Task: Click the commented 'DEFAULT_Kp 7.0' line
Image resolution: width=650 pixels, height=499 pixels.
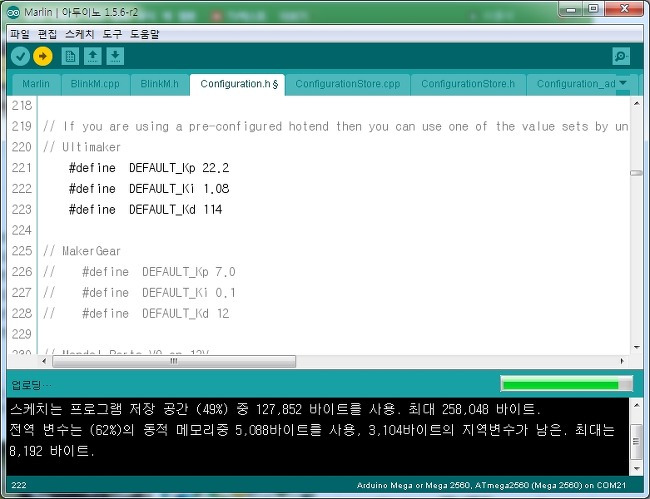Action: [x=139, y=272]
